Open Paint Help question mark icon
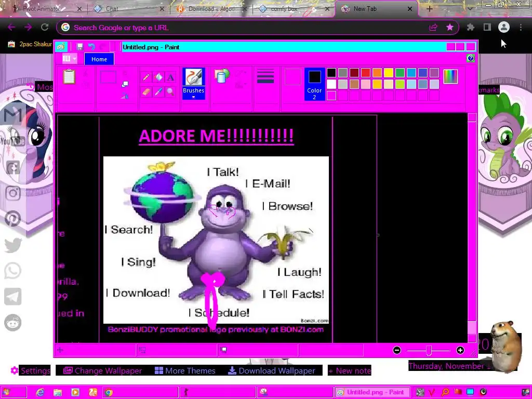Screen dimensions: 532x399 coord(471,58)
